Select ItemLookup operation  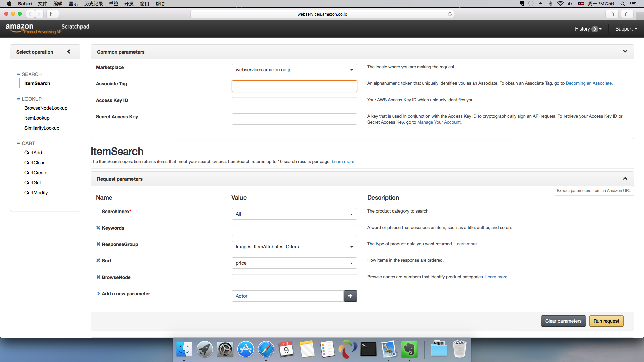tap(37, 118)
